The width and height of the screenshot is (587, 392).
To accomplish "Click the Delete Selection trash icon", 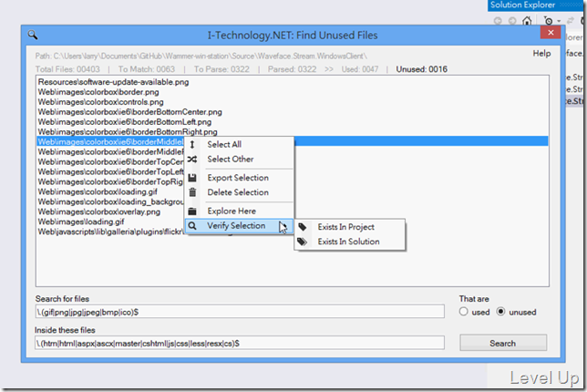I will 192,192.
